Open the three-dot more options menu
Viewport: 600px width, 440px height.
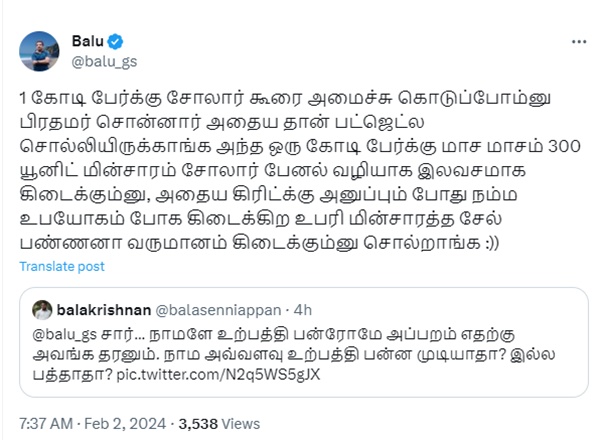pyautogui.click(x=576, y=42)
